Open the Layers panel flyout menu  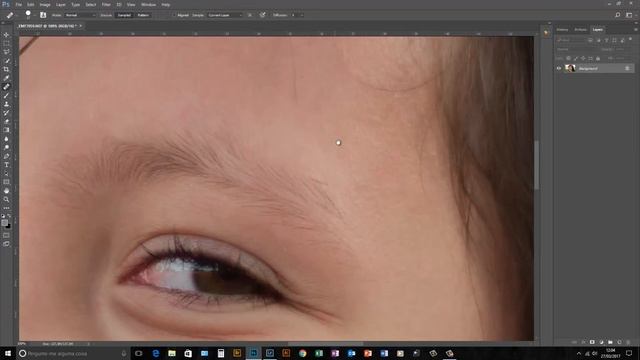636,29
